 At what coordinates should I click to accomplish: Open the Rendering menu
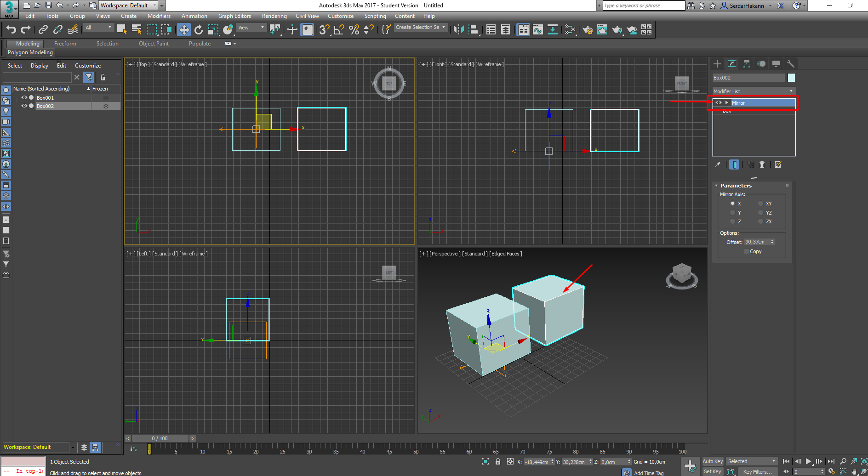(274, 16)
